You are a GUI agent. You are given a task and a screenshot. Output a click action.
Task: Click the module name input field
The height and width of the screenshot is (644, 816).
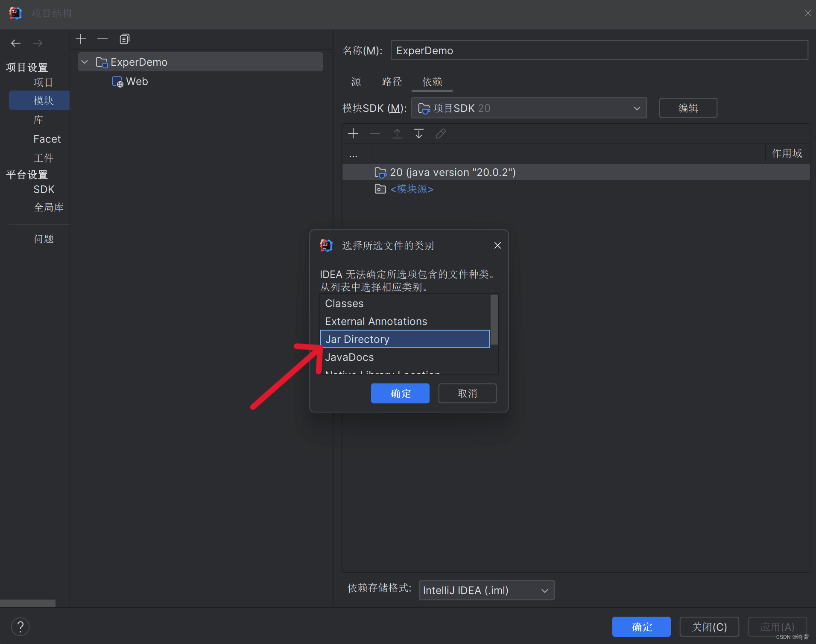point(599,50)
